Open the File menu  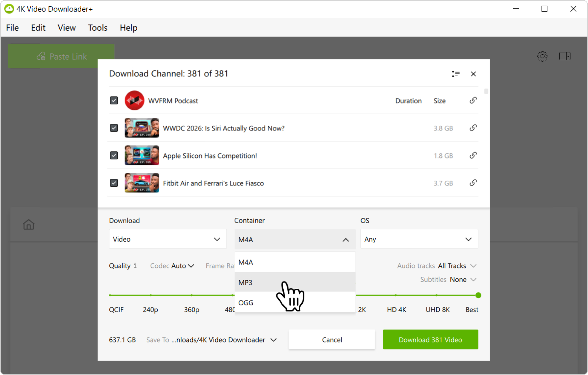(x=13, y=28)
